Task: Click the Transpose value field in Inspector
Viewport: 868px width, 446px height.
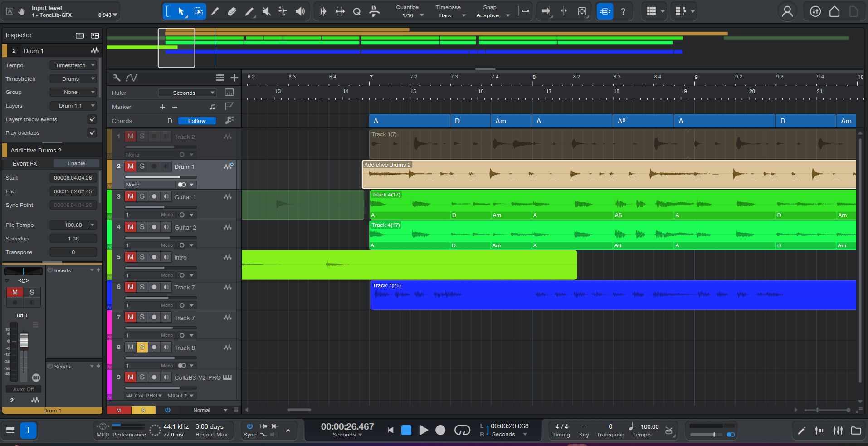Action: point(73,252)
